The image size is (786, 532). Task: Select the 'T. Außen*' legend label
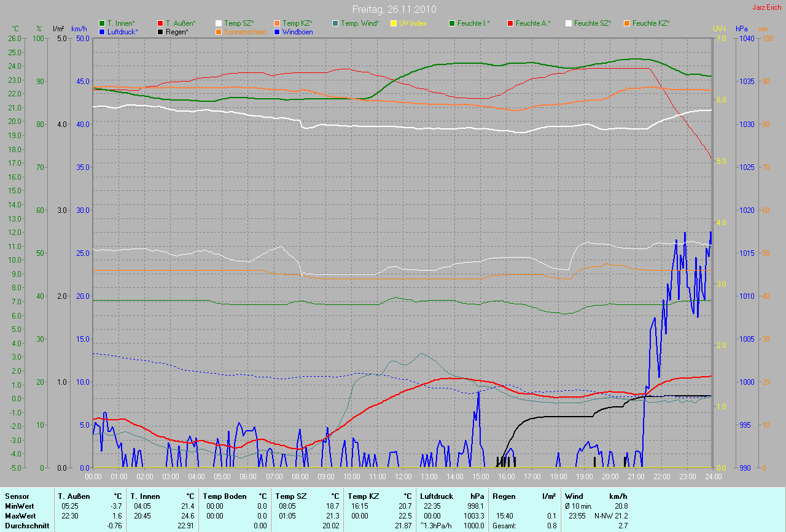pos(181,23)
